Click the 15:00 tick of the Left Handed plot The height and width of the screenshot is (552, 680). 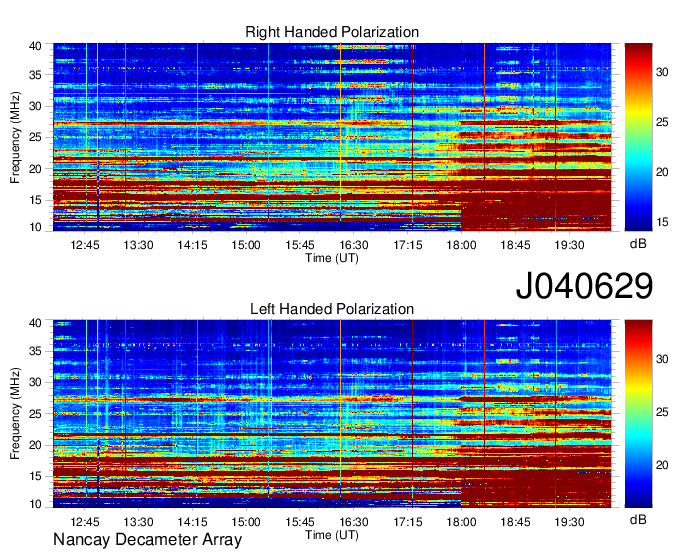click(x=246, y=522)
